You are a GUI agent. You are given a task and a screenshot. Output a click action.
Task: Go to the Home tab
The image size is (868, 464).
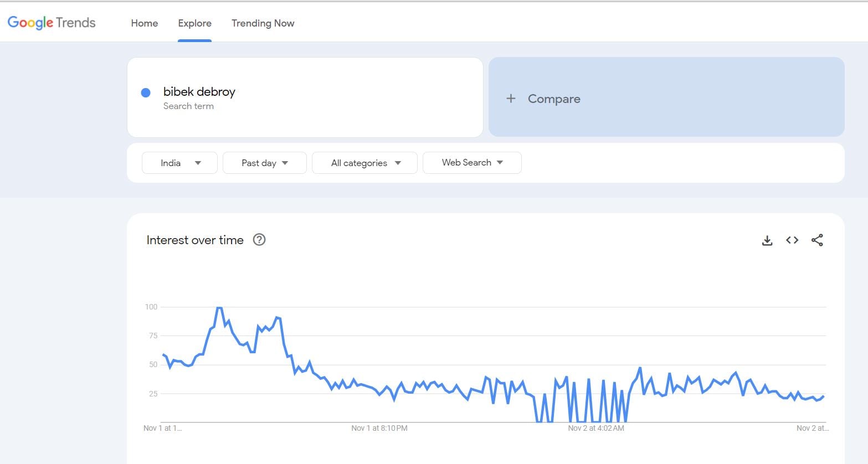point(145,23)
